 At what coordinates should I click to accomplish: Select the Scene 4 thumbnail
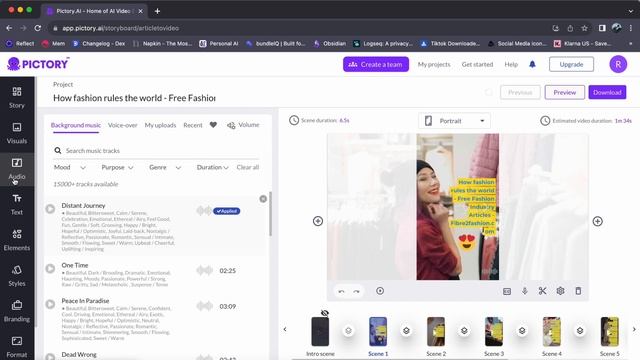[552, 331]
